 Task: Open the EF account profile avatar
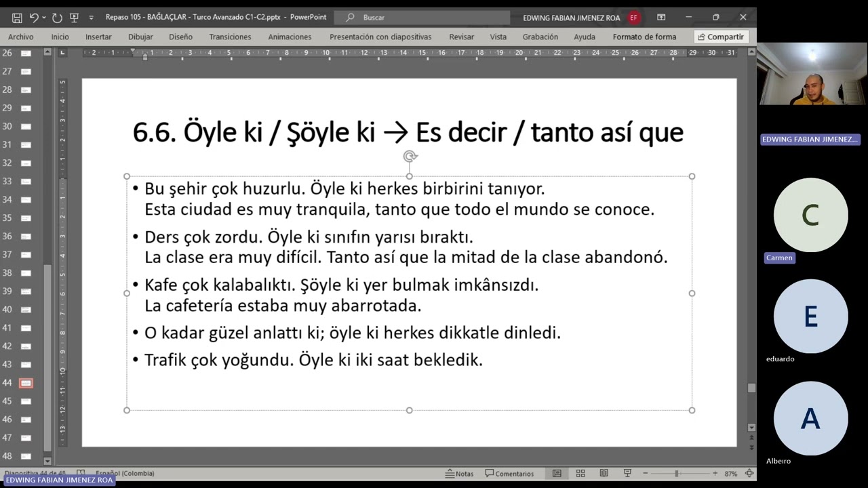point(633,18)
